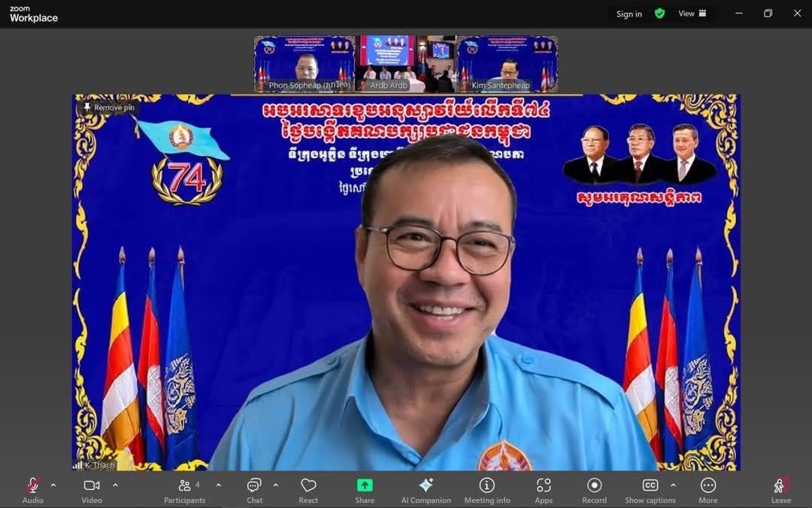
Task: Leave the meeting
Action: [781, 488]
